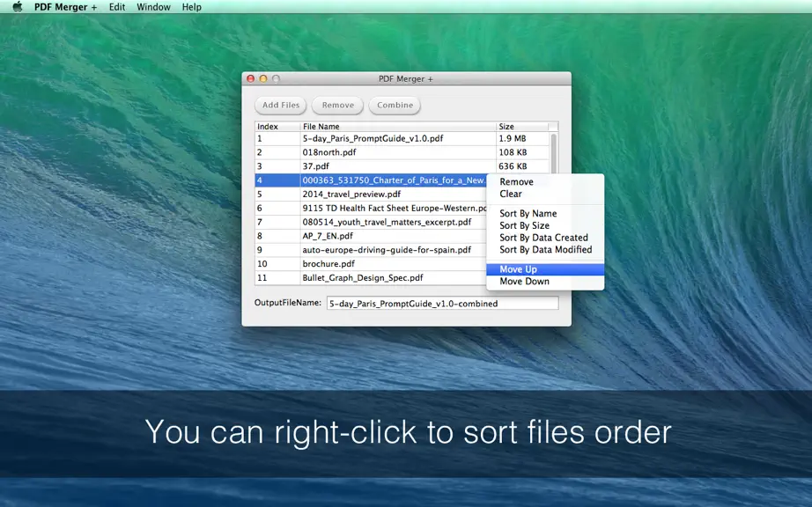812x507 pixels.
Task: Close the PDF Merger + window
Action: [251, 78]
